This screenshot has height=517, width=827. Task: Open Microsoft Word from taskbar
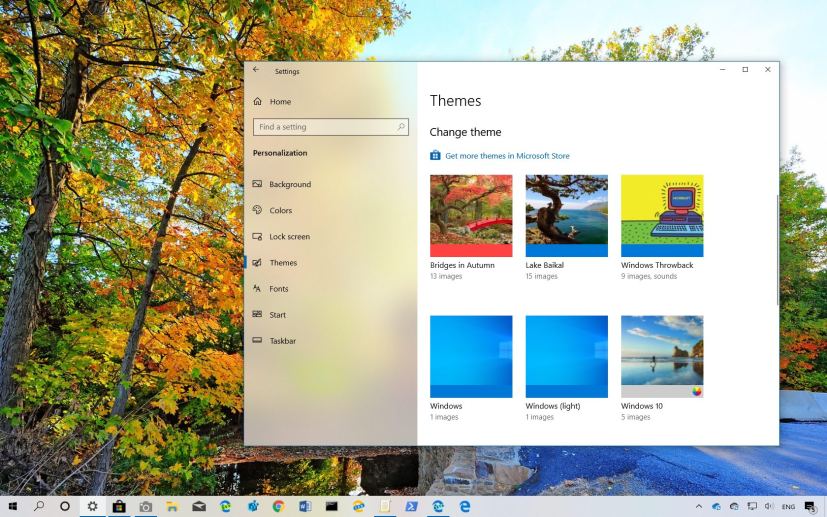coord(305,506)
